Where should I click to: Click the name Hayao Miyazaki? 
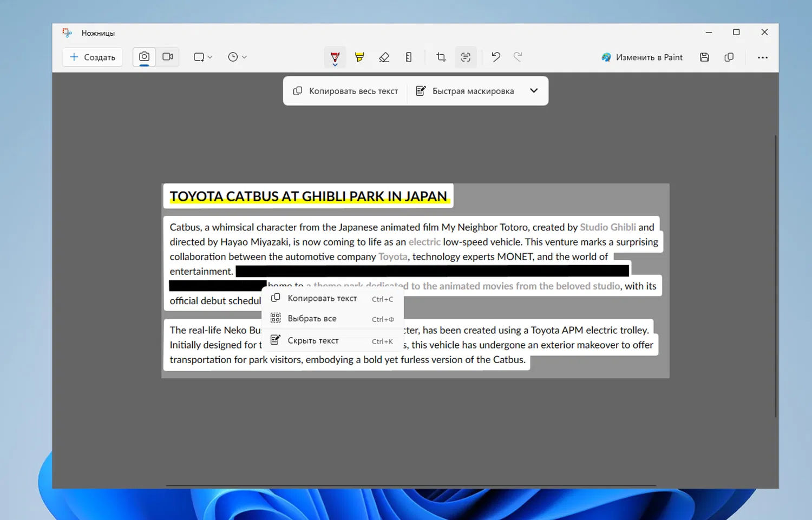(x=254, y=242)
